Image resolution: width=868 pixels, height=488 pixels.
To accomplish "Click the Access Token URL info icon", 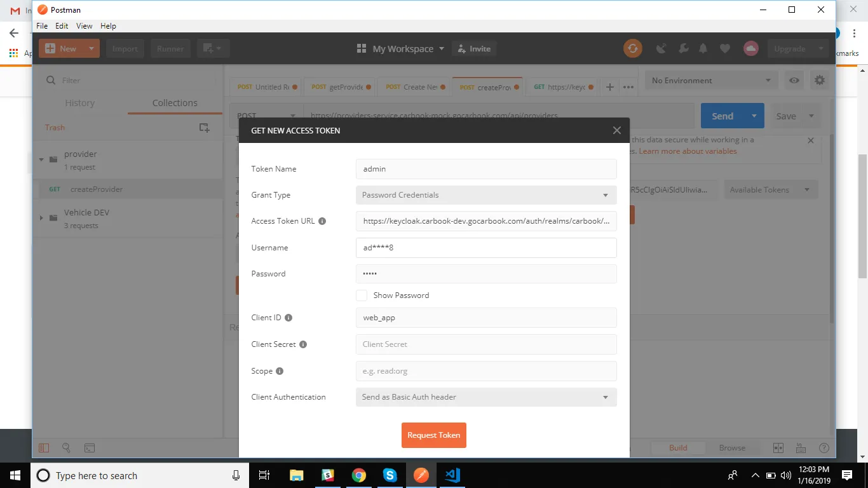I will (322, 221).
